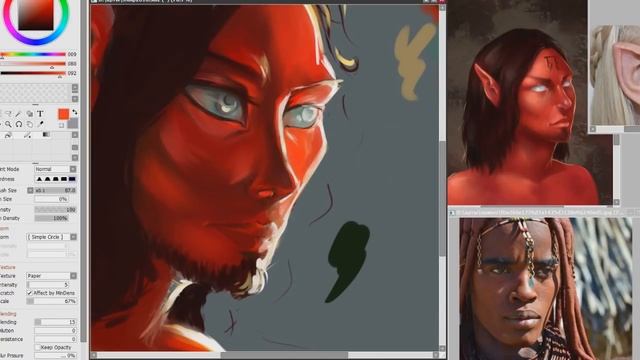
Task: Click canvas scroll left arrow
Action: 94,355
